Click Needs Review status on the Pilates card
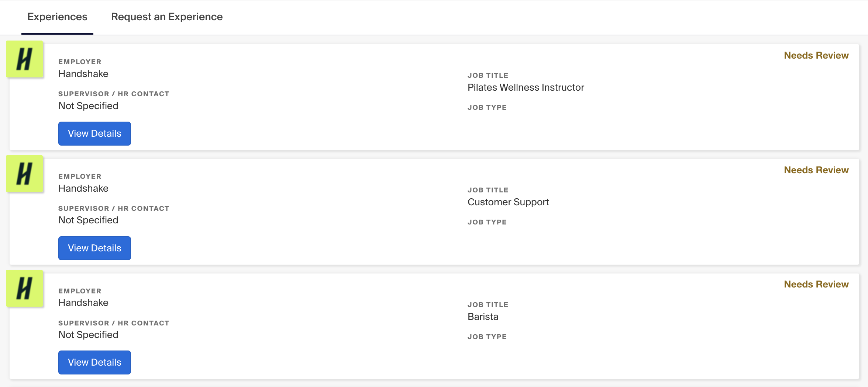868x387 pixels. click(816, 55)
